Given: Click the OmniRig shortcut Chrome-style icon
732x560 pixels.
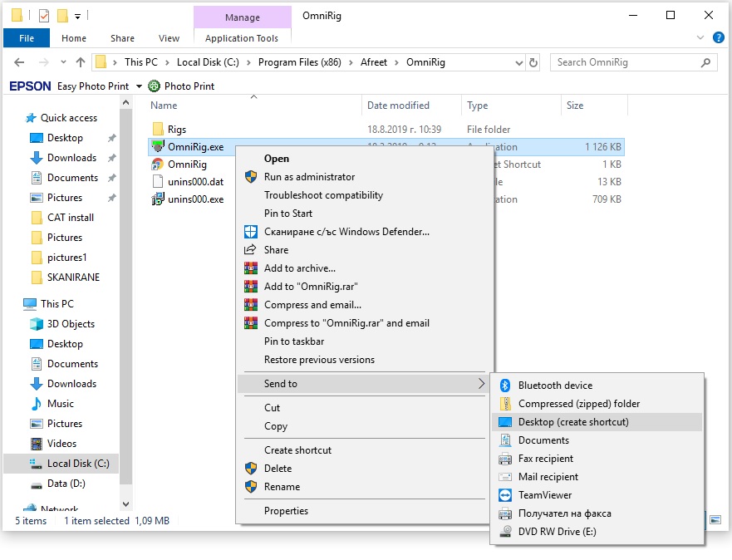Looking at the screenshot, I should click(158, 165).
